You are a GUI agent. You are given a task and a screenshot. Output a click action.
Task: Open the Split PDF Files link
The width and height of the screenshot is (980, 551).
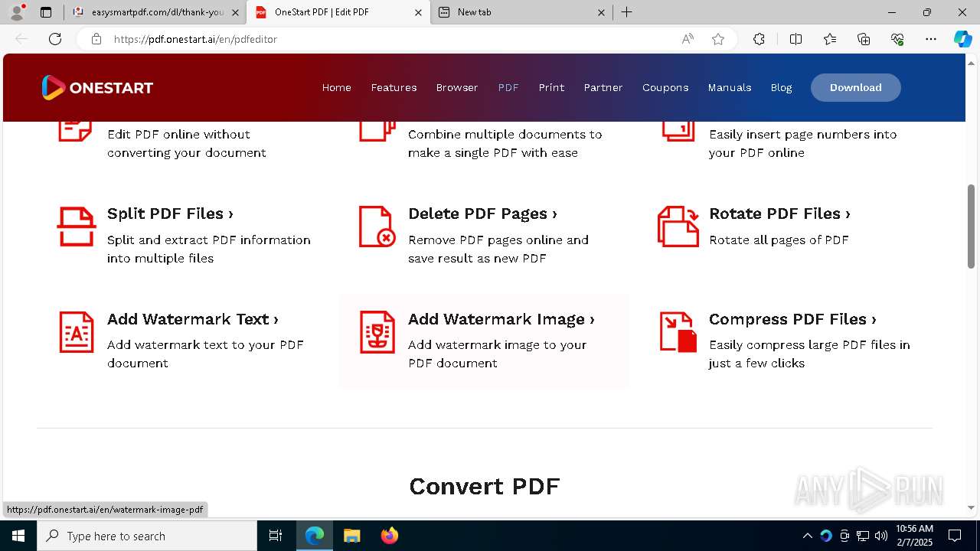[x=170, y=214]
